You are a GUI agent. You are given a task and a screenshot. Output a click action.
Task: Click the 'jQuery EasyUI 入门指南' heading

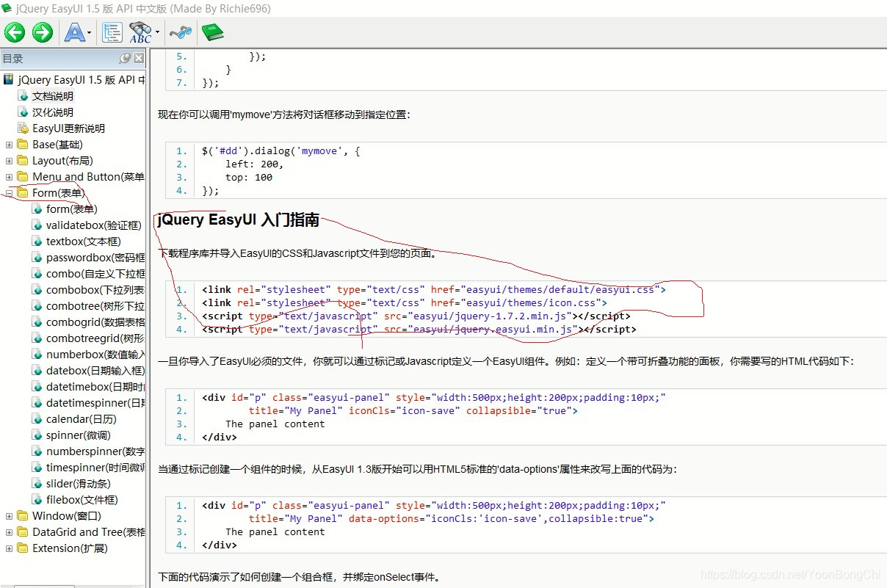(x=238, y=220)
